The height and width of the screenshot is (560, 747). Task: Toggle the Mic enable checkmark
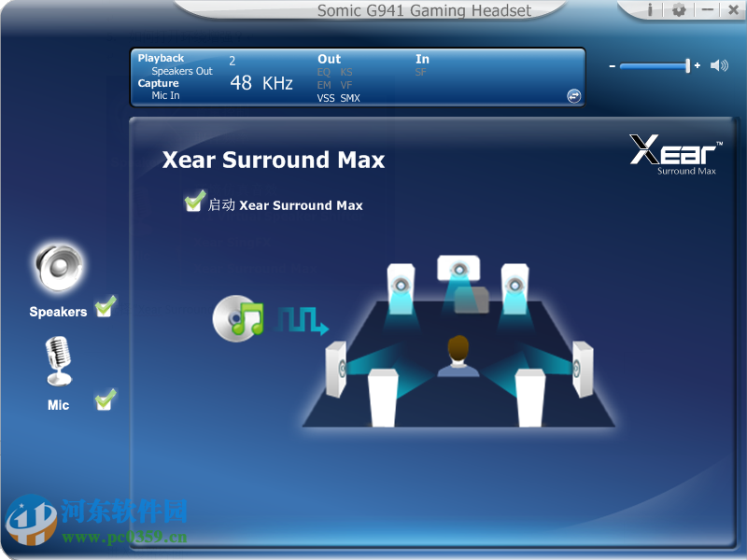pos(106,399)
